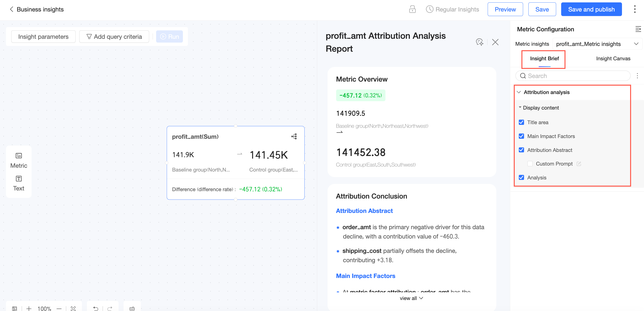The image size is (644, 311).
Task: Click the fit-to-screen icon in bottom toolbar
Action: pyautogui.click(x=73, y=308)
